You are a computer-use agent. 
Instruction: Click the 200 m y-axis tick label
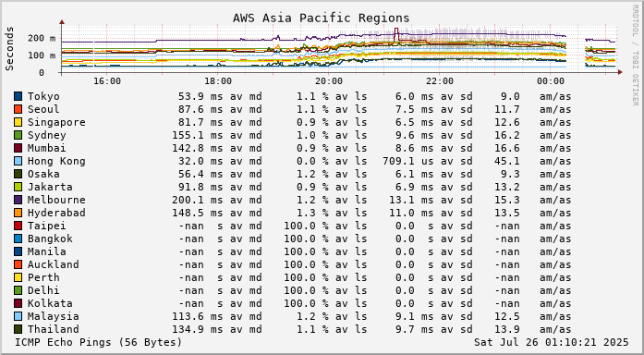point(42,38)
